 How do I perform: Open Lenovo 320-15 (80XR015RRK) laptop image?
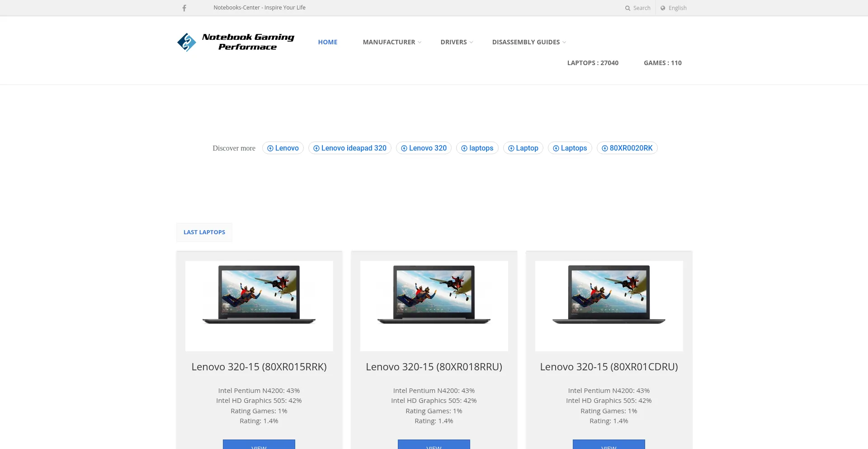coord(259,306)
